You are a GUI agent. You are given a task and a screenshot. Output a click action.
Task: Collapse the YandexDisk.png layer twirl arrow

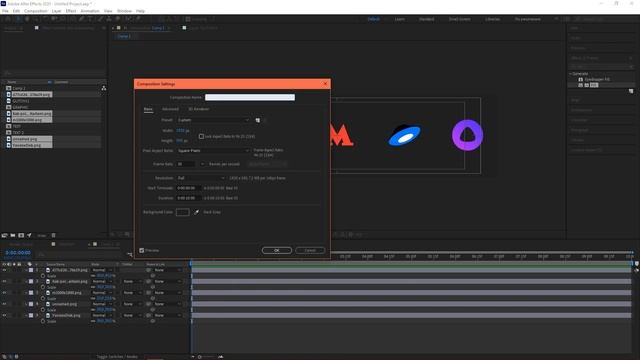[x=26, y=316]
